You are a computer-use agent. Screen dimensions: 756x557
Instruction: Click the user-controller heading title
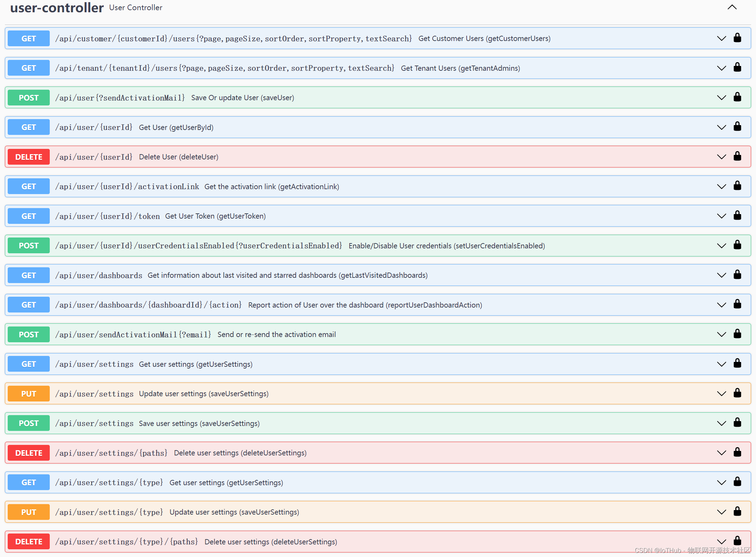click(57, 8)
